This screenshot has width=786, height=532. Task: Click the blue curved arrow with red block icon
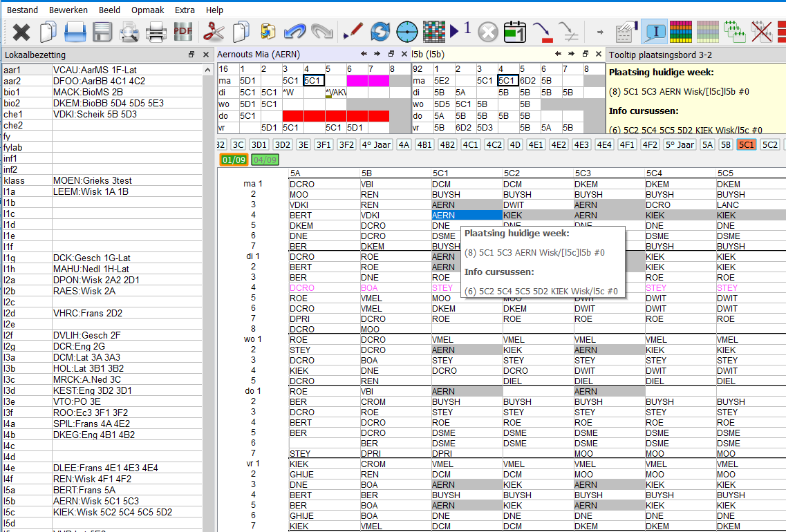543,32
